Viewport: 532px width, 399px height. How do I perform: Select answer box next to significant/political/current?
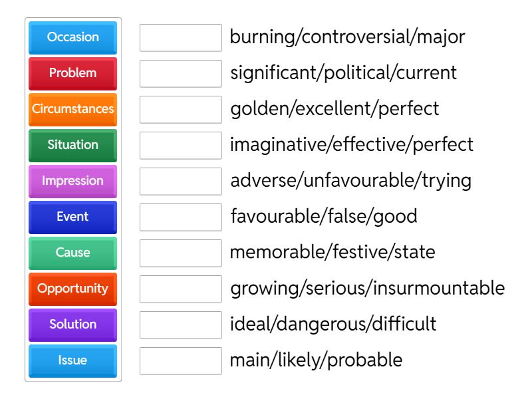tap(181, 74)
